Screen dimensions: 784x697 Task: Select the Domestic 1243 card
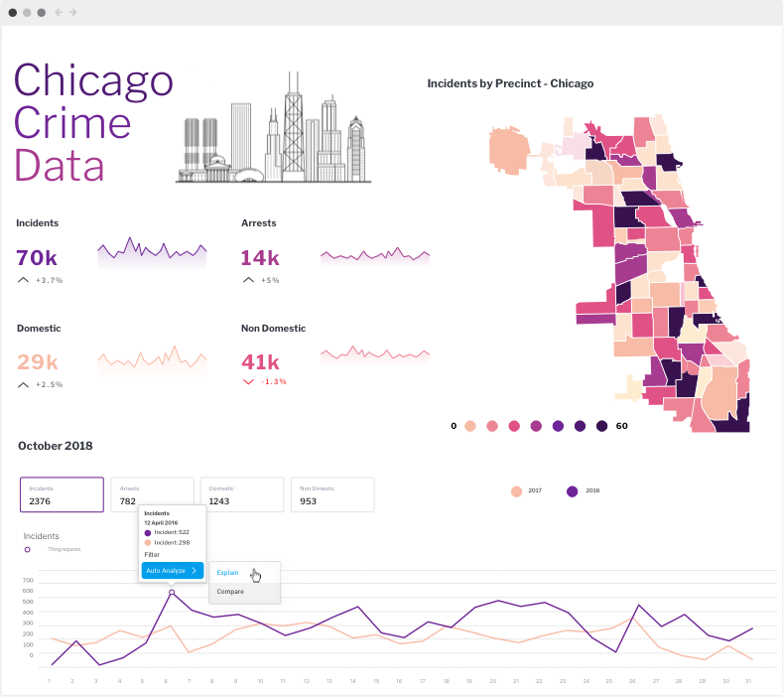click(242, 494)
